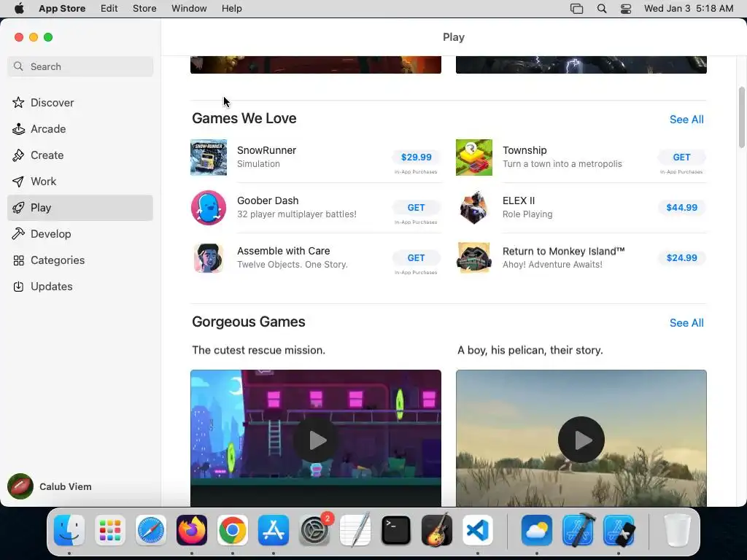Open the Apple menu

point(19,9)
